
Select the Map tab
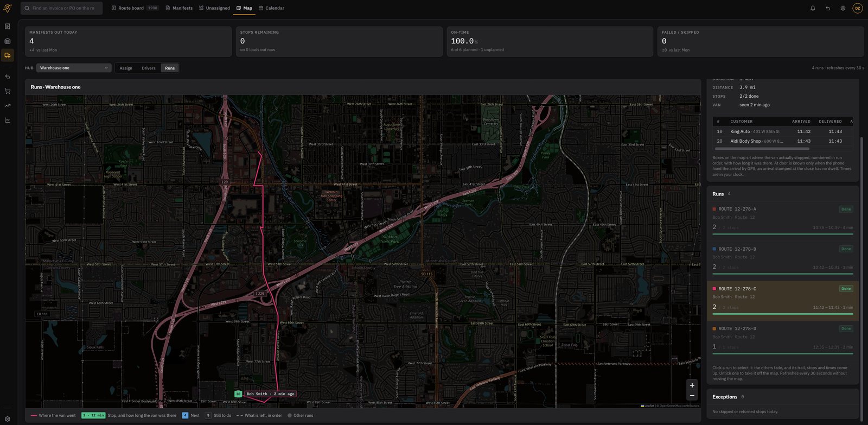click(x=244, y=8)
